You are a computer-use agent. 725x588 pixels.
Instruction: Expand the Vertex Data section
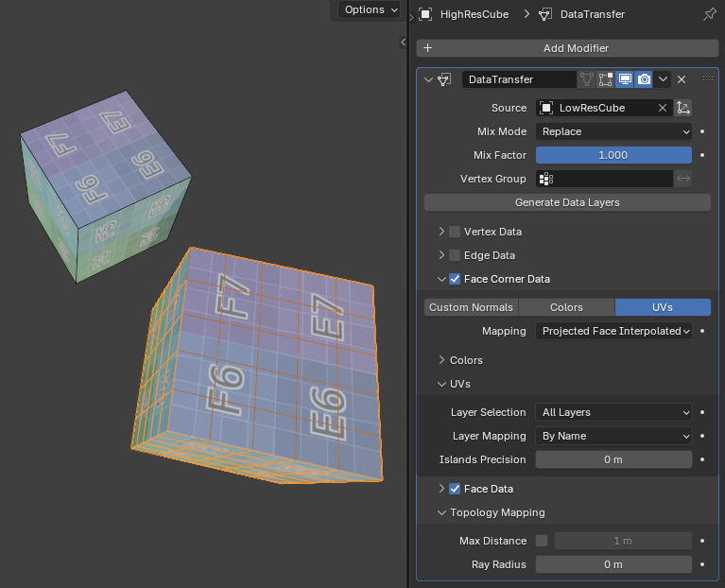coord(441,231)
